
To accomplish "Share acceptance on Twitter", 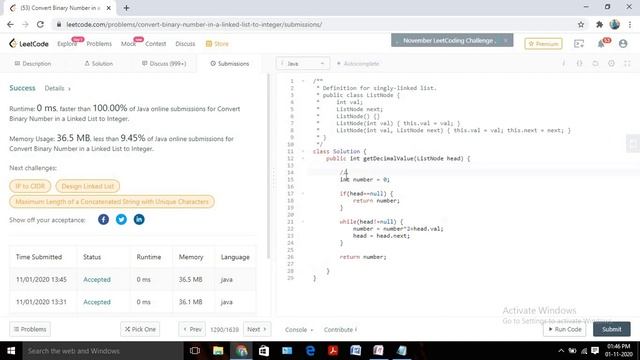I will point(121,220).
